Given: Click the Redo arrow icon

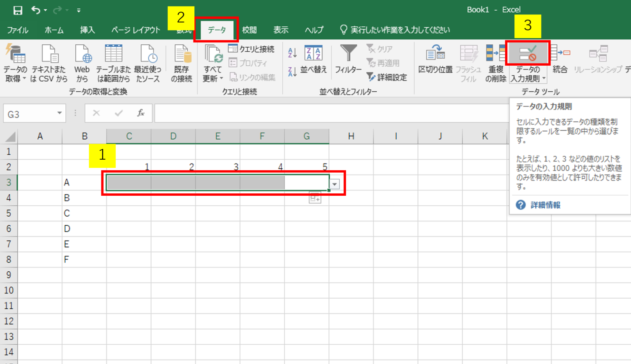Looking at the screenshot, I should 57,10.
